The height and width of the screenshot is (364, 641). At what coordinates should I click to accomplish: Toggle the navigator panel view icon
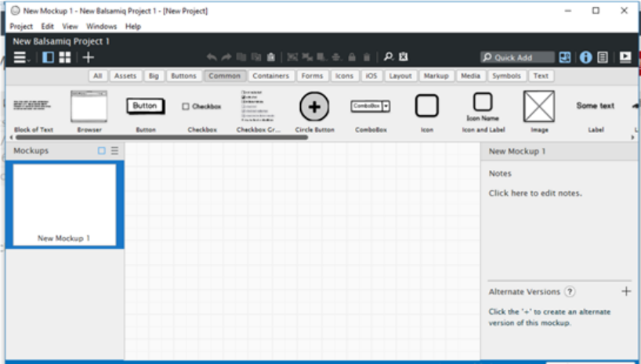[48, 57]
